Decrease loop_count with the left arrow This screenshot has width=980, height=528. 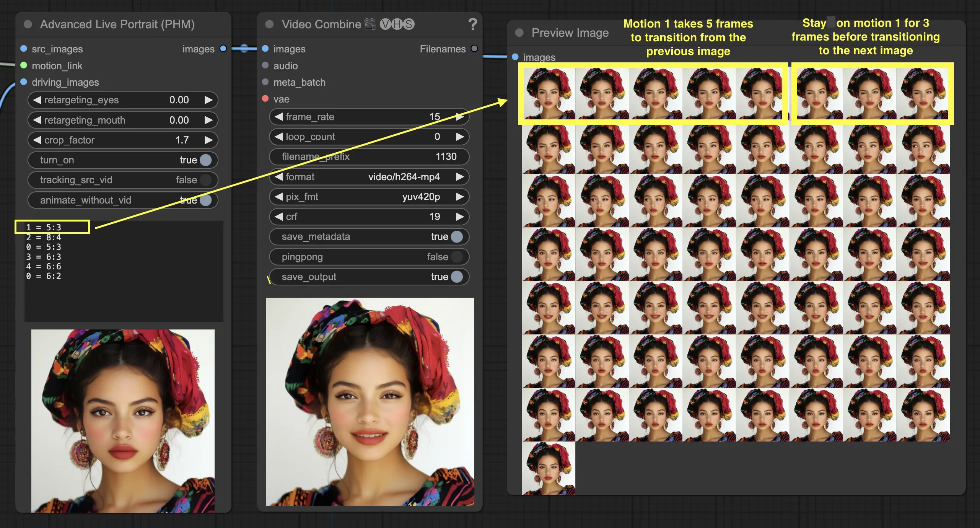(x=279, y=137)
